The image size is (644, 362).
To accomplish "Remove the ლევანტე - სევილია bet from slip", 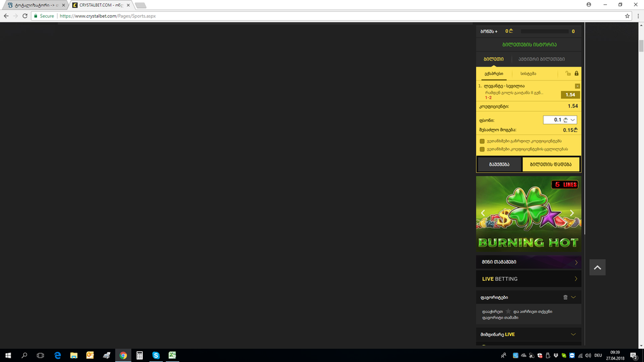I will pyautogui.click(x=577, y=86).
